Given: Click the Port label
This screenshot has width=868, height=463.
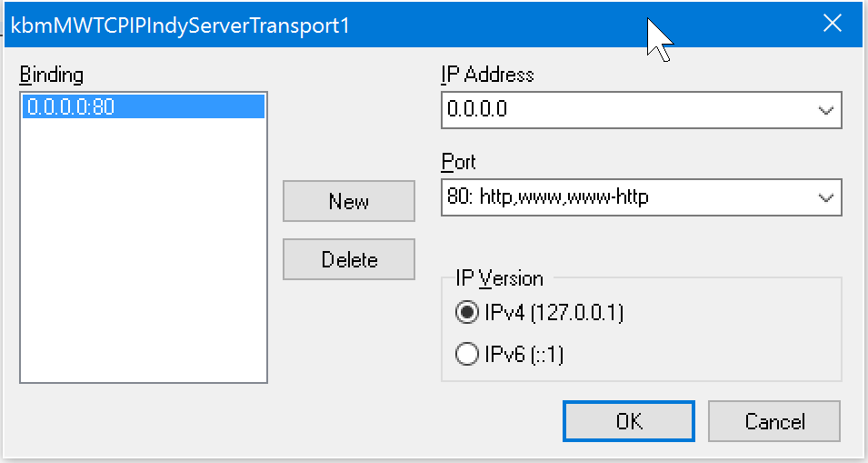Looking at the screenshot, I should [458, 162].
